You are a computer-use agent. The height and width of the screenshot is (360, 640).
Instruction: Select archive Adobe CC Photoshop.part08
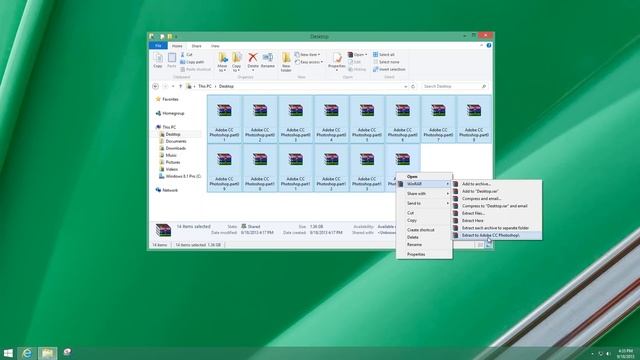(474, 119)
